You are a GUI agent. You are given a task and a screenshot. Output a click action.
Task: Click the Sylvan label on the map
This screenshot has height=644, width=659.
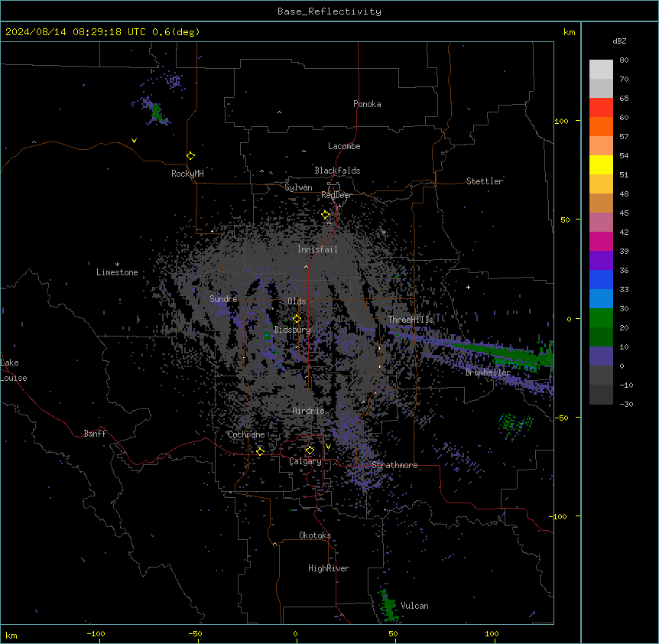[298, 187]
